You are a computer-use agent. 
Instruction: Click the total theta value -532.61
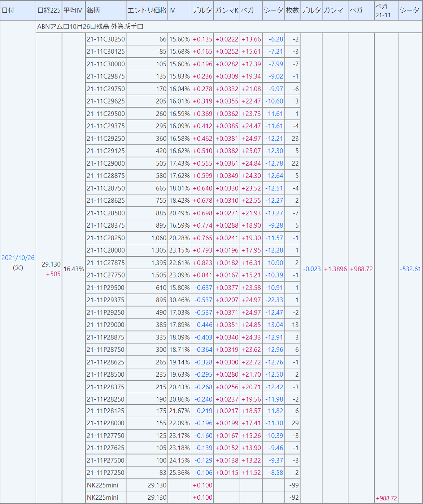pos(410,269)
